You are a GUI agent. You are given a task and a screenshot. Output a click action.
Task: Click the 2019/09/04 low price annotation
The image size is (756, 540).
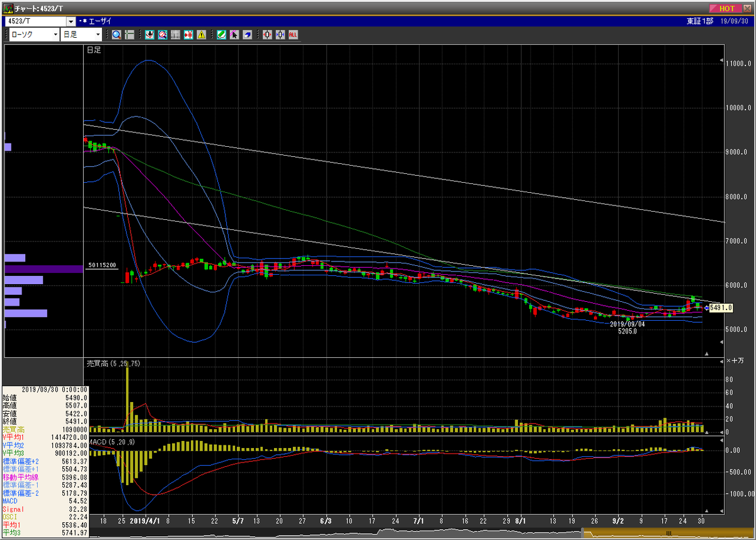point(627,327)
